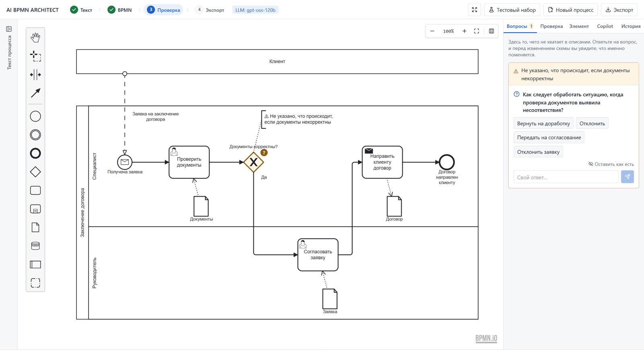The height and width of the screenshot is (351, 644).
Task: Send the answer with paper plane button
Action: pyautogui.click(x=627, y=177)
